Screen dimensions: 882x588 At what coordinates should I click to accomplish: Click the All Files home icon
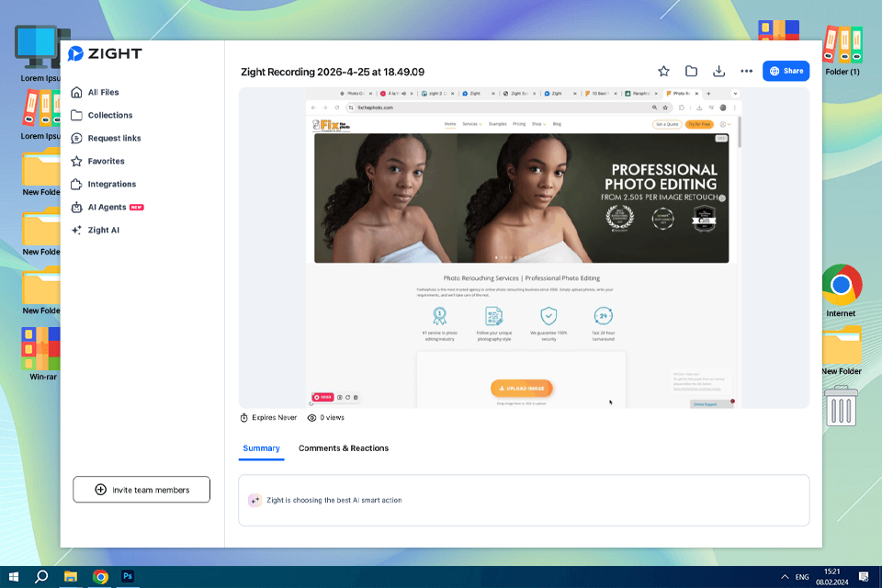click(76, 92)
